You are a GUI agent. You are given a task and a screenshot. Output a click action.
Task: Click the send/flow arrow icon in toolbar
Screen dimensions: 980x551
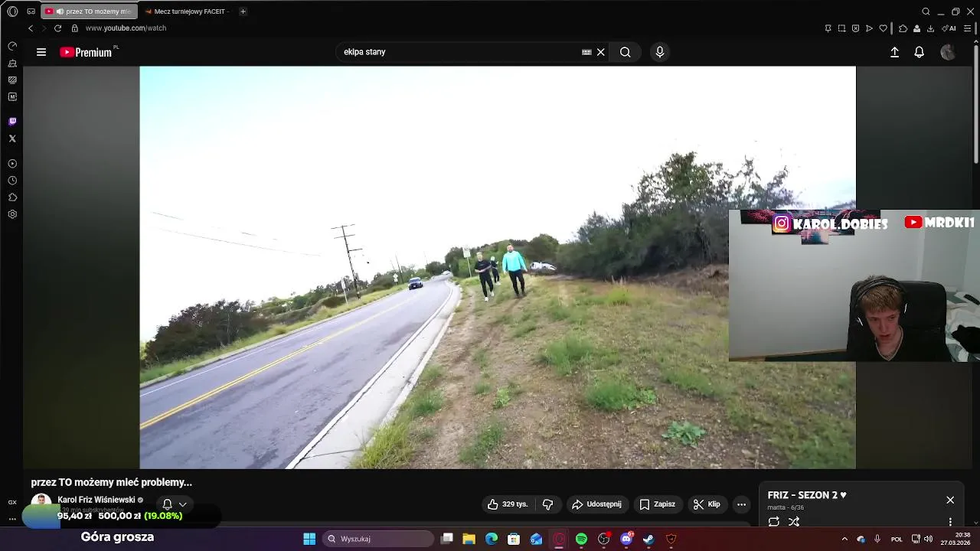click(x=869, y=28)
